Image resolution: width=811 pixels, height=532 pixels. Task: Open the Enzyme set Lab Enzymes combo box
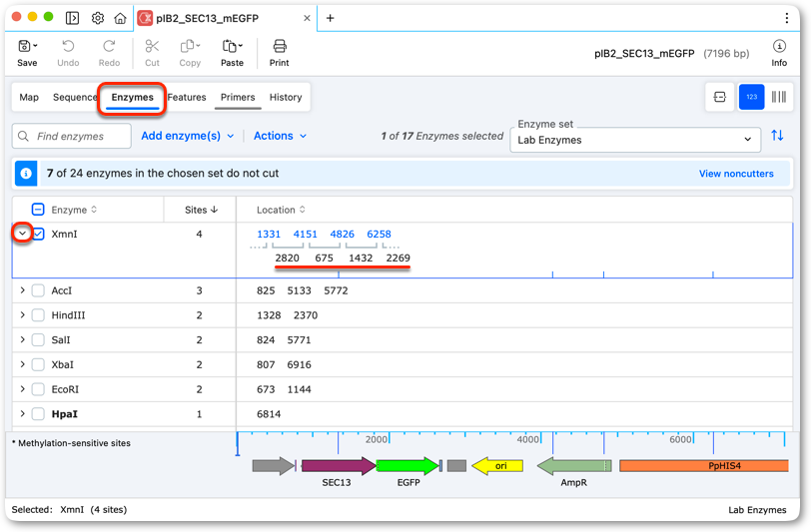tap(635, 140)
